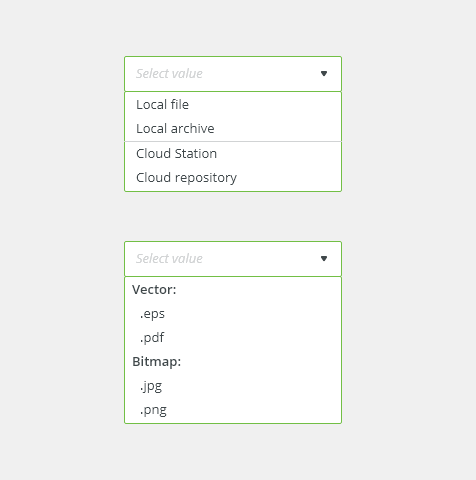The image size is (476, 480).
Task: Pick the .pdf vector format
Action: pos(233,338)
